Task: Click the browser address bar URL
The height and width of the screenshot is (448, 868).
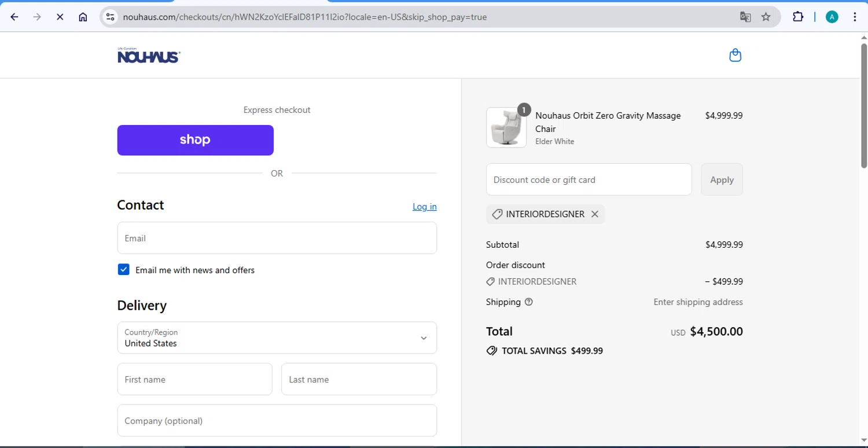Action: click(305, 17)
